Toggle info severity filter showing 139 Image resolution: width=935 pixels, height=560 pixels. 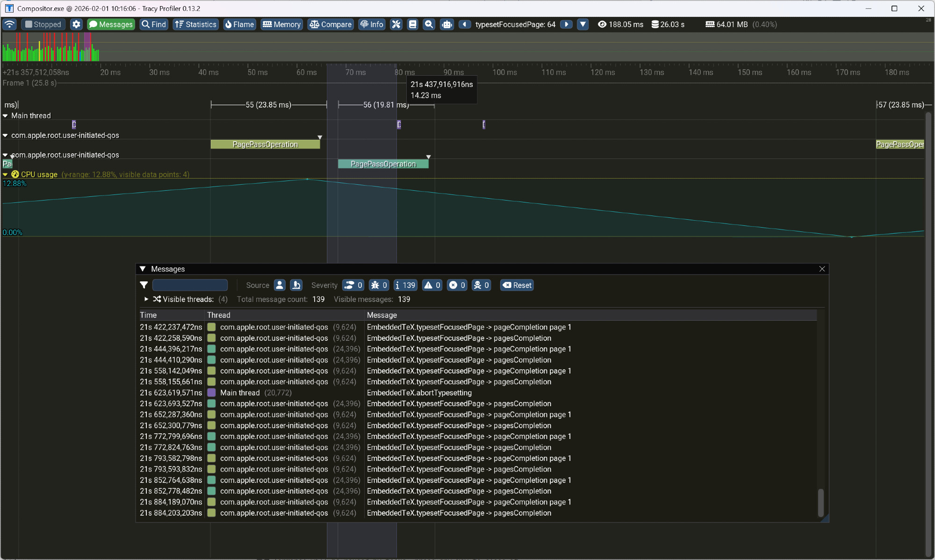tap(405, 285)
